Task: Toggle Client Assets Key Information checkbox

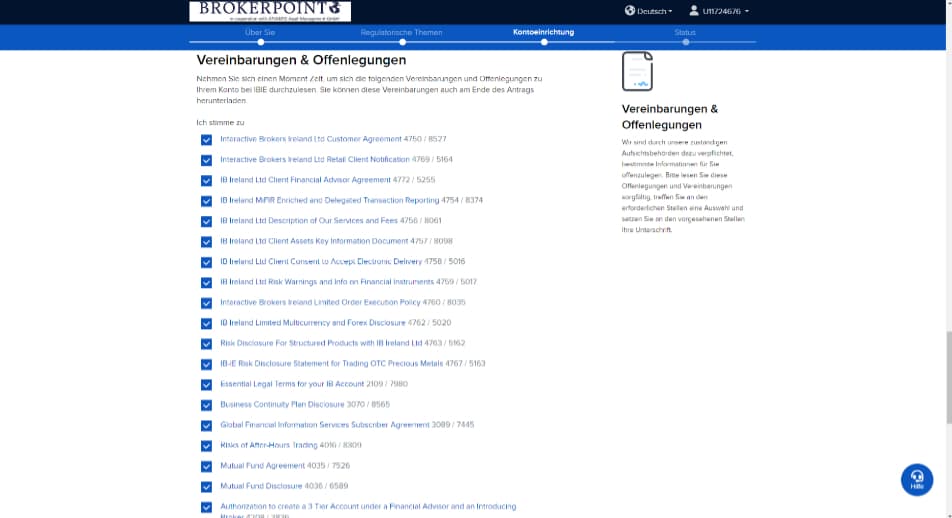Action: pos(206,242)
